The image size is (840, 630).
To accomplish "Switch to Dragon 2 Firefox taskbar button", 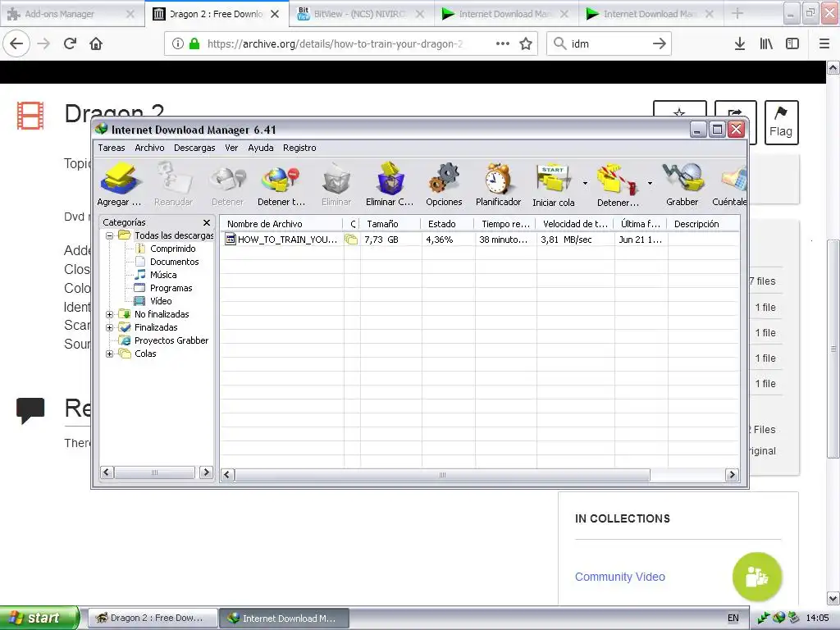I will (x=153, y=618).
